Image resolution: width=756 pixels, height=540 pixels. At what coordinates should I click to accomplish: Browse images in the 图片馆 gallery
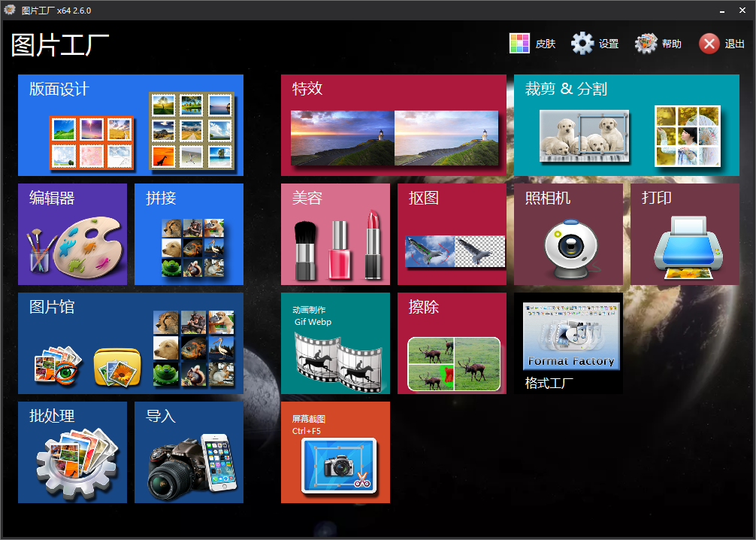[130, 343]
